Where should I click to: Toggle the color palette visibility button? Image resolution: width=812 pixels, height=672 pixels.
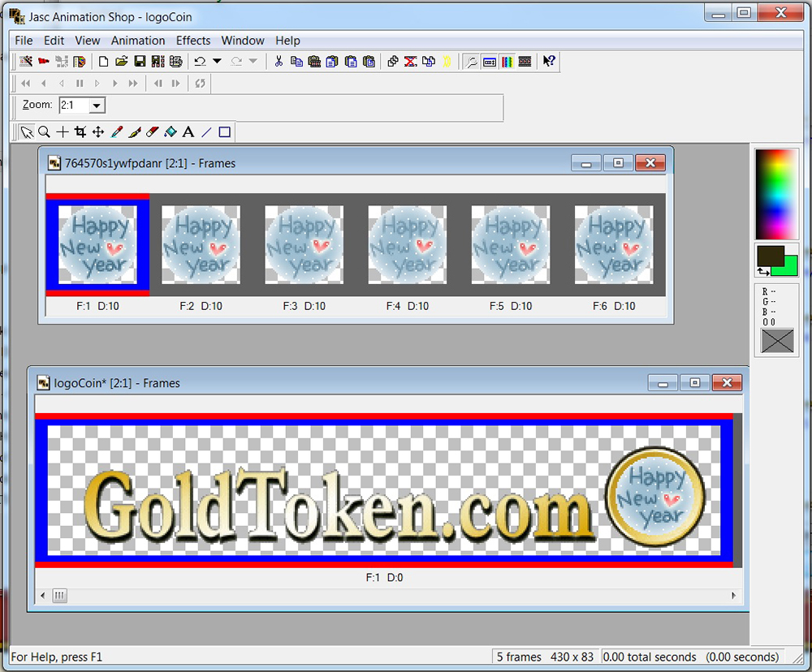(507, 61)
